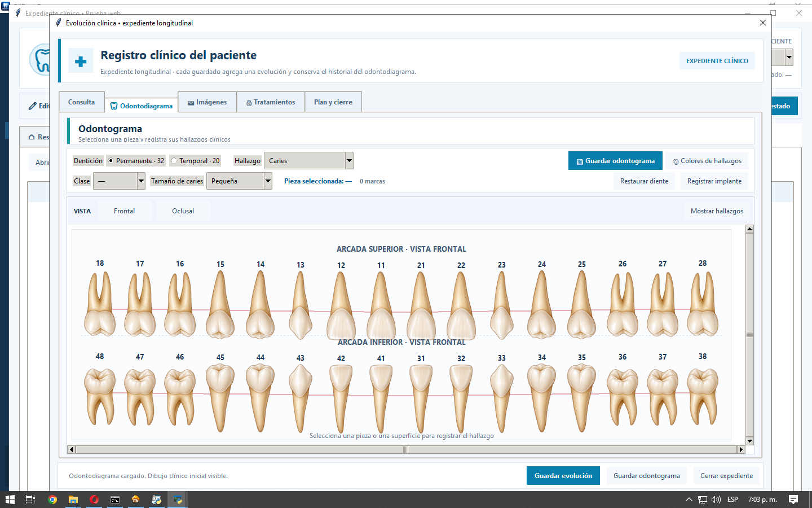Select upper molar tooth 16
The image size is (812, 508).
pos(180,304)
